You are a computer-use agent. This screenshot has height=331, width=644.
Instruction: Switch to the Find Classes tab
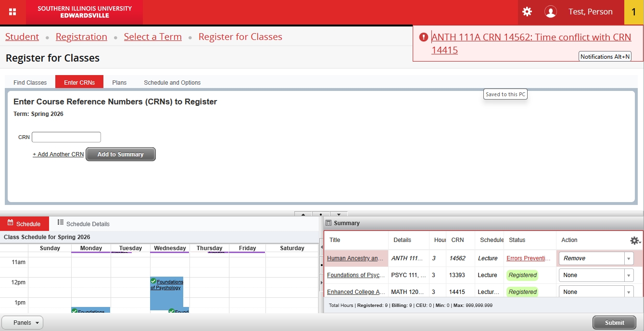point(30,82)
